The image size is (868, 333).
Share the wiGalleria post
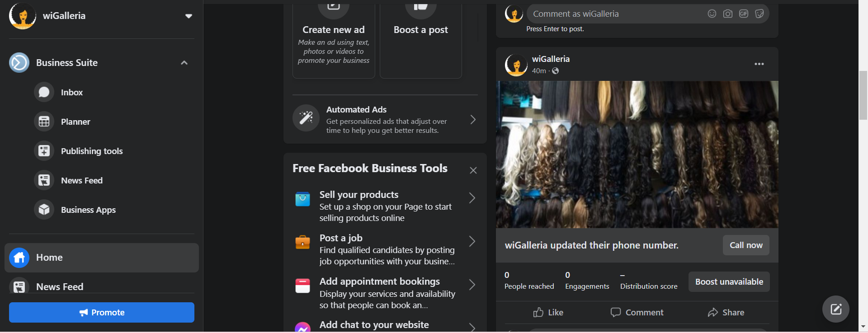pyautogui.click(x=726, y=312)
